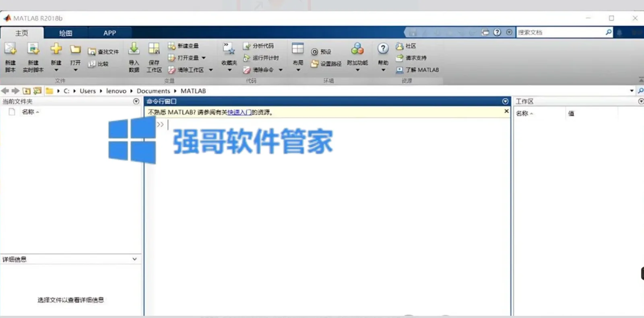Click the MATLAB path segment

click(193, 91)
